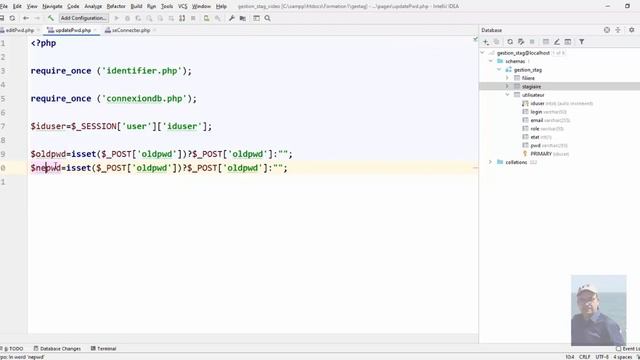Click CRLF line separator in status bar
Image resolution: width=640 pixels, height=360 pixels.
[584, 357]
